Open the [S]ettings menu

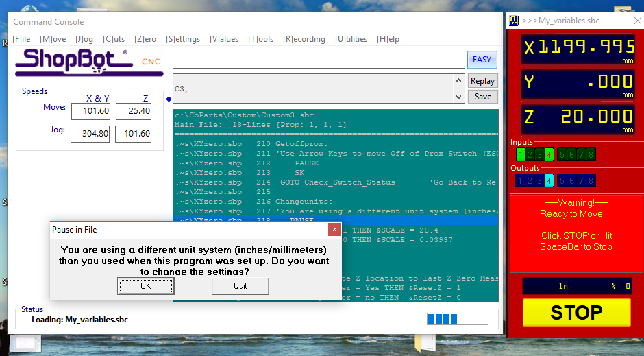click(183, 39)
